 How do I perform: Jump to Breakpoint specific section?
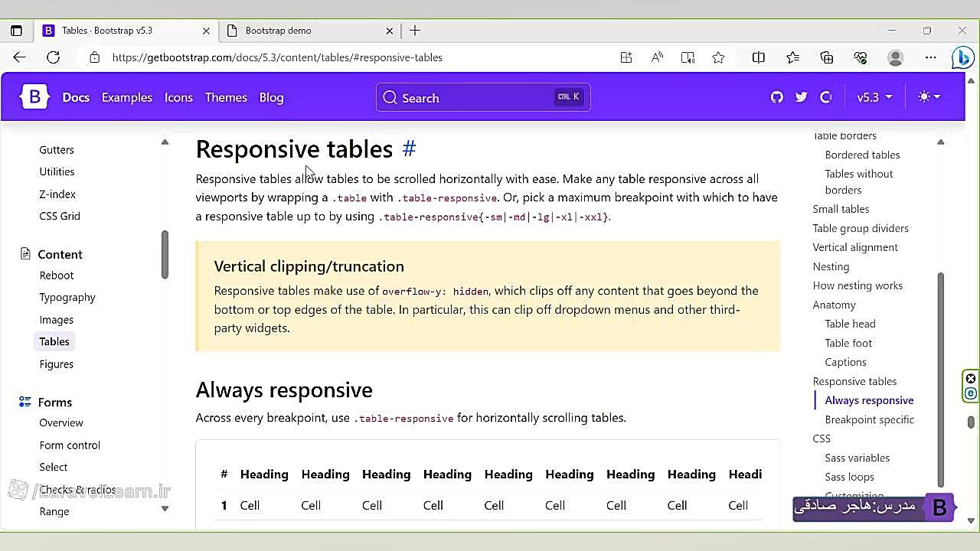[870, 419]
